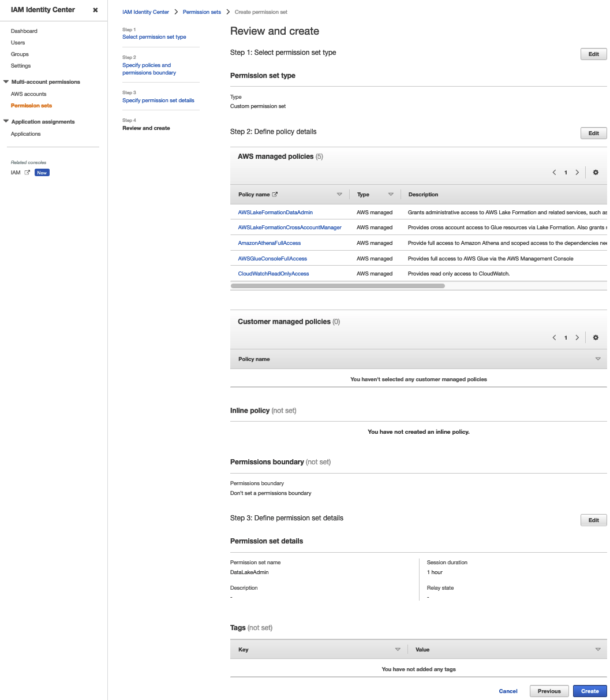Open Permission sets in sidebar
610x700 pixels.
click(x=32, y=106)
